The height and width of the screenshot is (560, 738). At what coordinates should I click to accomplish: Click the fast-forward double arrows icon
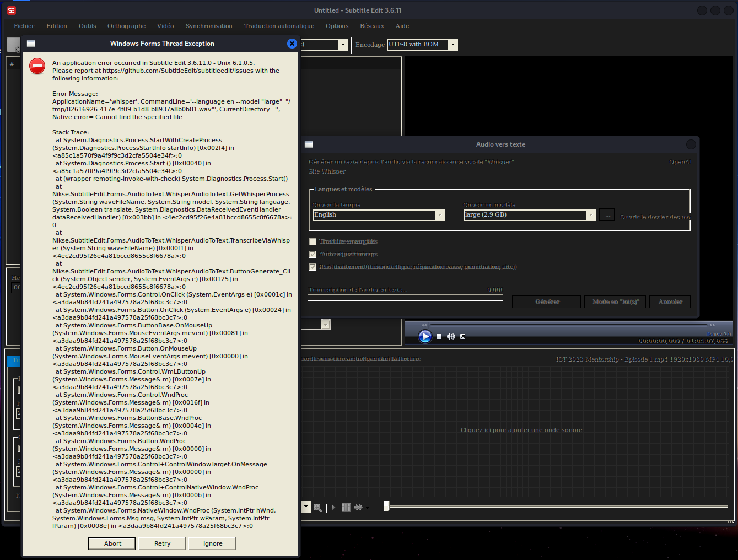[358, 508]
